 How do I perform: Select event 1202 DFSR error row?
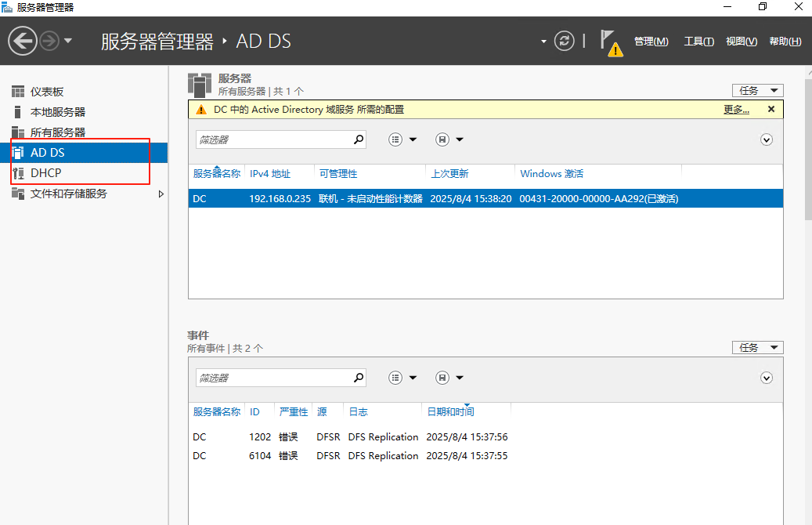[x=485, y=437]
